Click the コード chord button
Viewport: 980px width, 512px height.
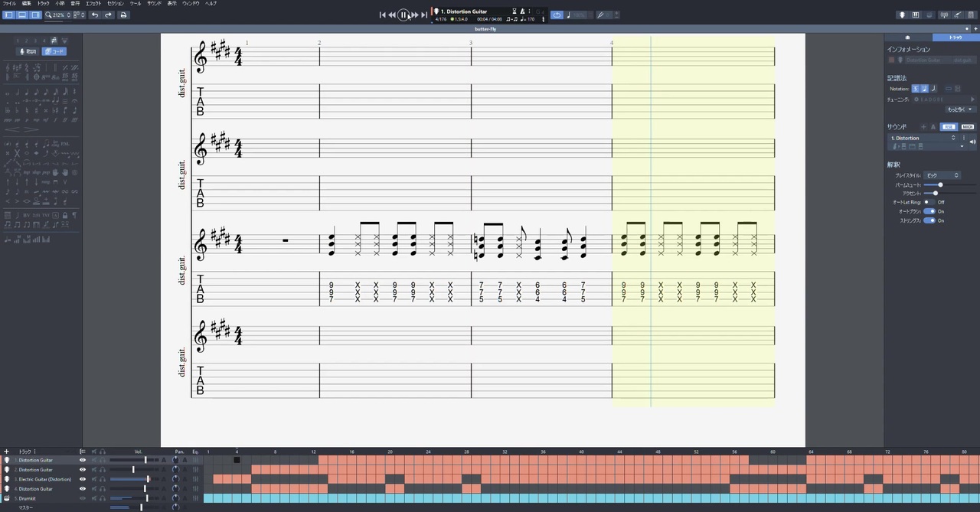(x=54, y=51)
